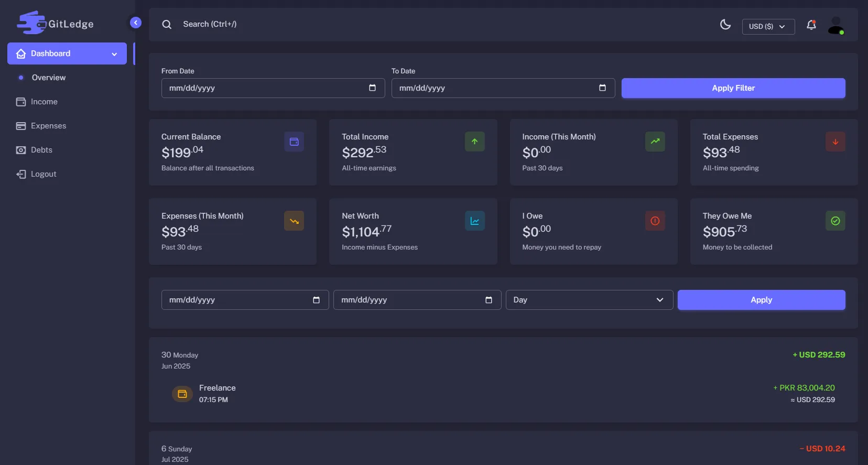868x465 pixels.
Task: Click the notification bell icon
Action: [x=811, y=25]
